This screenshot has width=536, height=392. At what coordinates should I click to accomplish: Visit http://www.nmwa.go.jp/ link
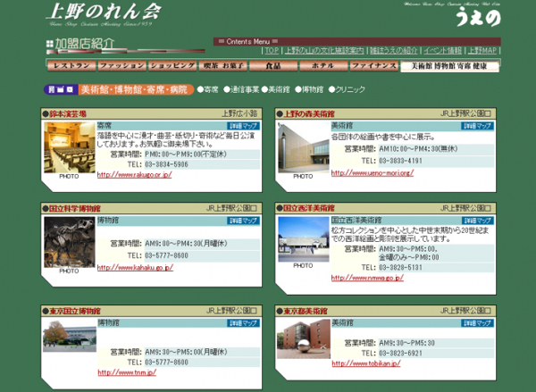click(x=367, y=278)
